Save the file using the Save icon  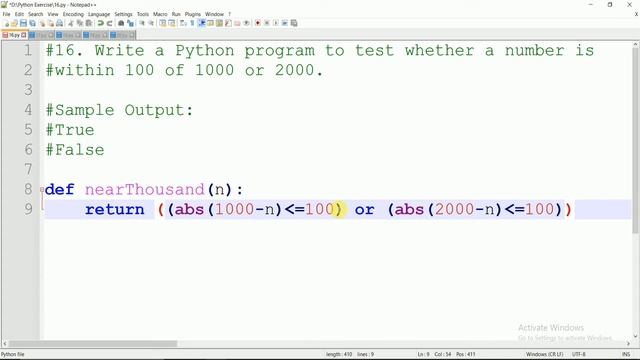(x=23, y=23)
